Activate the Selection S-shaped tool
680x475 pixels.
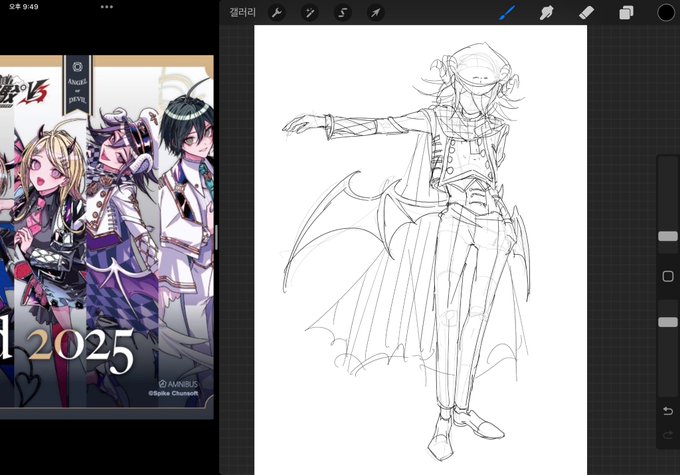pyautogui.click(x=343, y=13)
